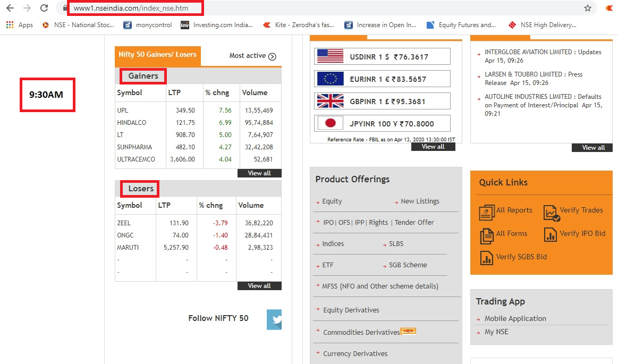Open the NSE - National Stock bookmark

pyautogui.click(x=78, y=25)
